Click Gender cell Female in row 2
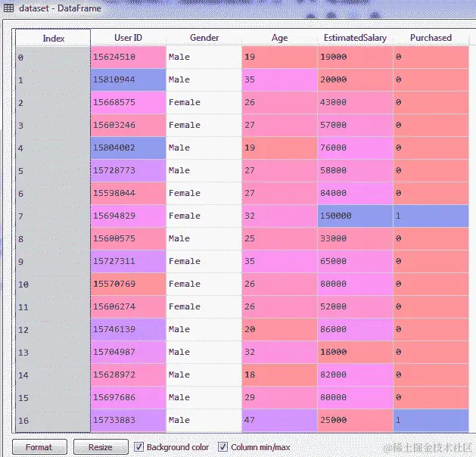Image resolution: width=476 pixels, height=457 pixels. pyautogui.click(x=204, y=103)
